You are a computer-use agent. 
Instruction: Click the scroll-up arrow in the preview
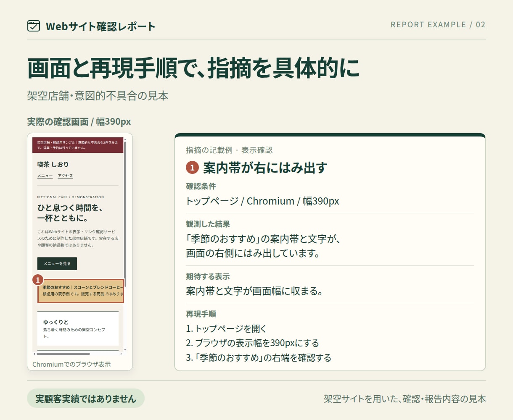125,139
